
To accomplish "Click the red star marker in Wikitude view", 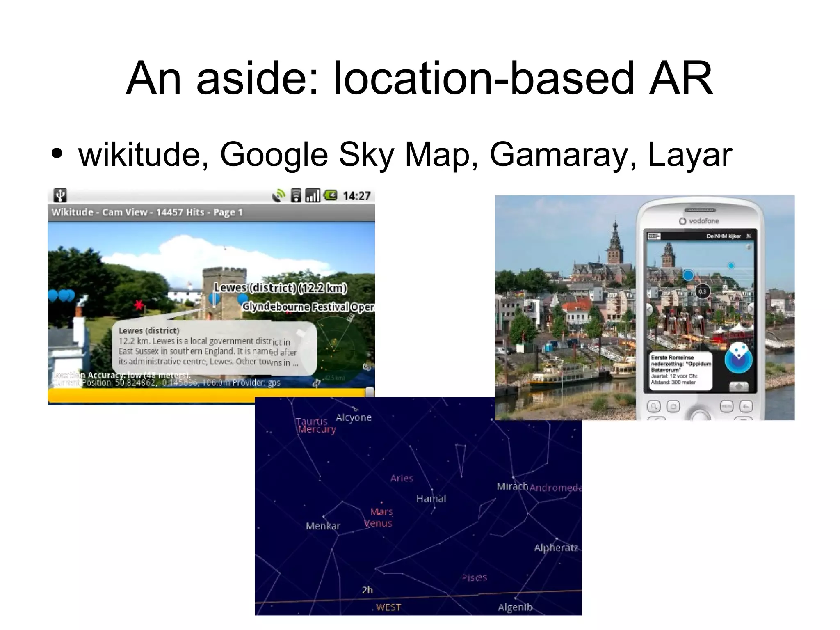I will [139, 305].
